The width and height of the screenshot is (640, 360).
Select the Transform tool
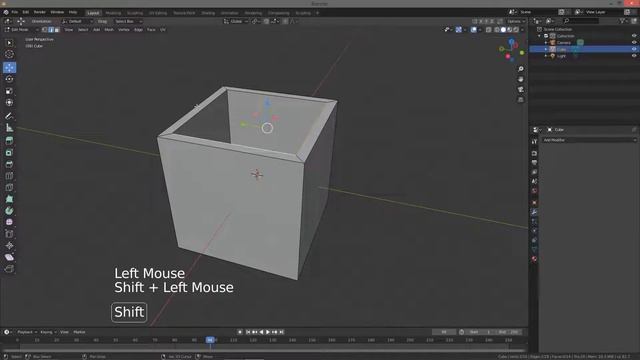click(9, 103)
